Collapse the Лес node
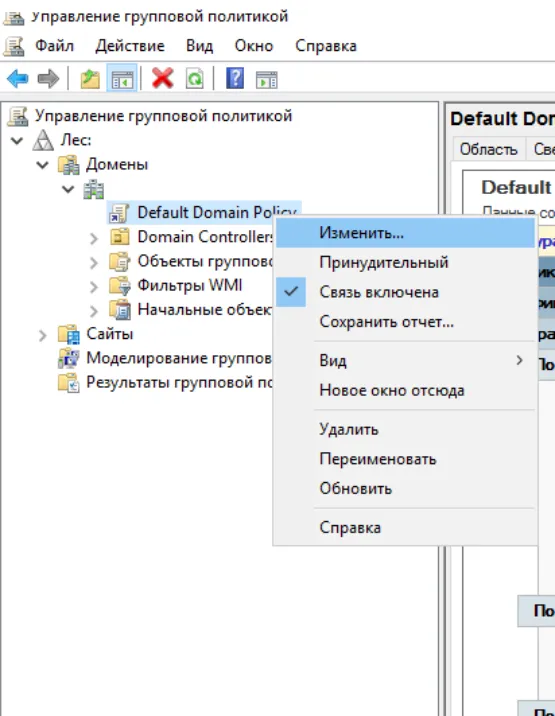 coord(17,140)
